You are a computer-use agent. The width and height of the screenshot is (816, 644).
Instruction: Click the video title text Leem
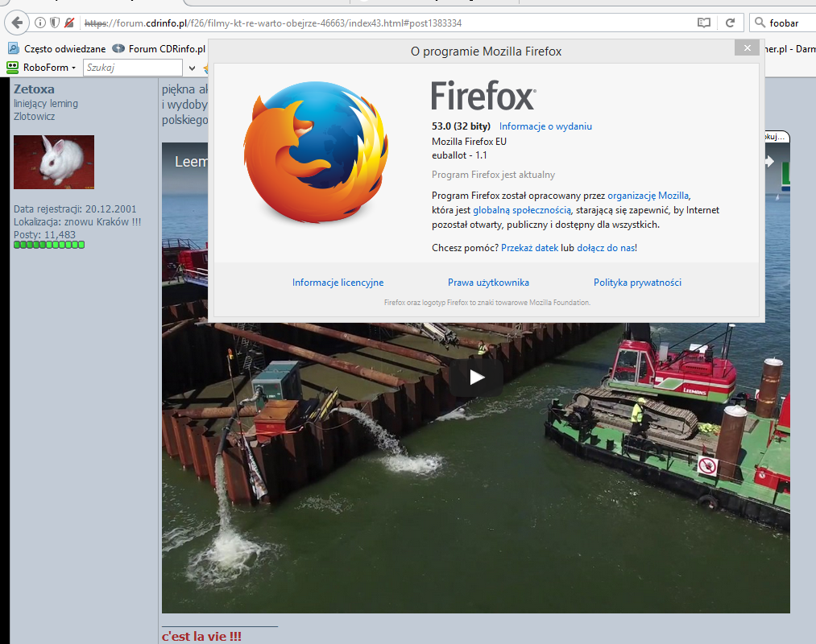tap(191, 162)
